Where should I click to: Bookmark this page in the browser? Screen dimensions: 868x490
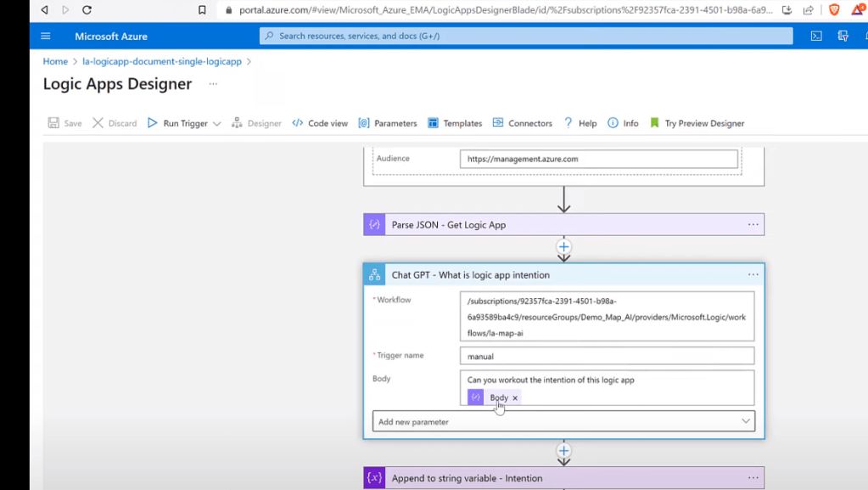point(202,10)
